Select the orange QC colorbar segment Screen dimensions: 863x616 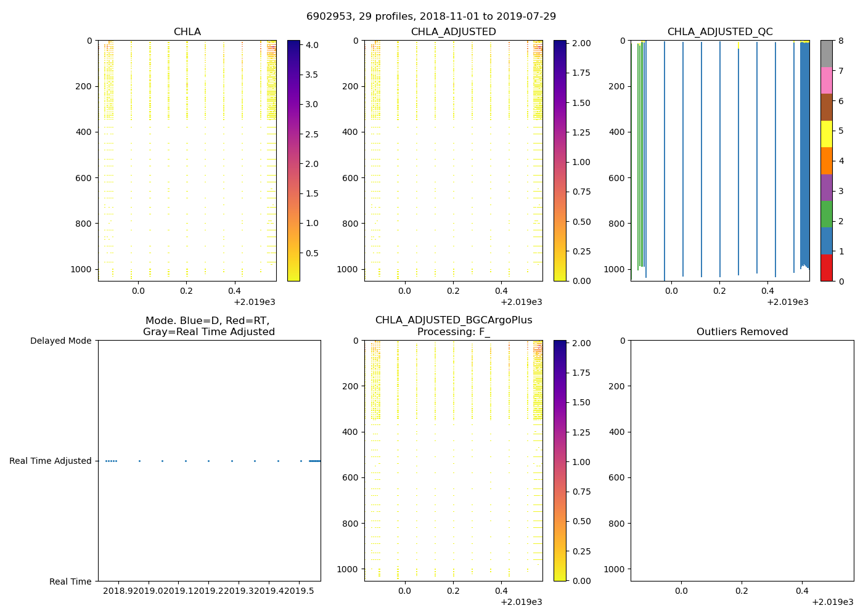coord(826,161)
